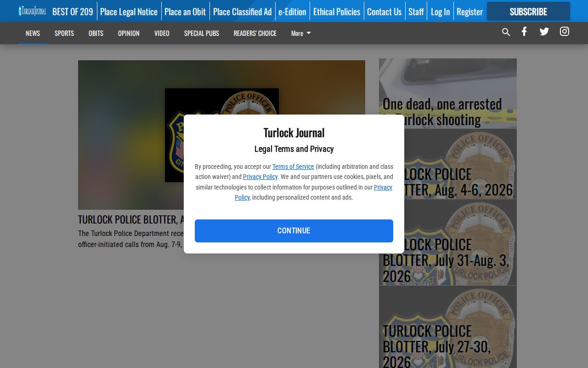Open the OPINION section
Screen dimensions: 588x368
[x=129, y=33]
